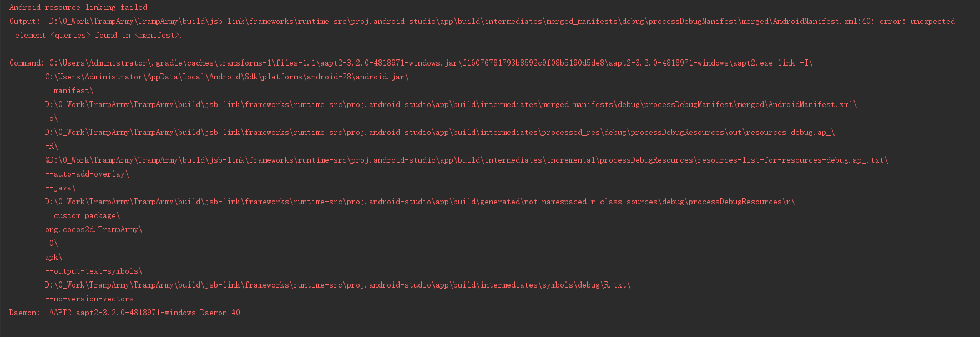Click the android-28 android.jar path line

click(x=226, y=77)
